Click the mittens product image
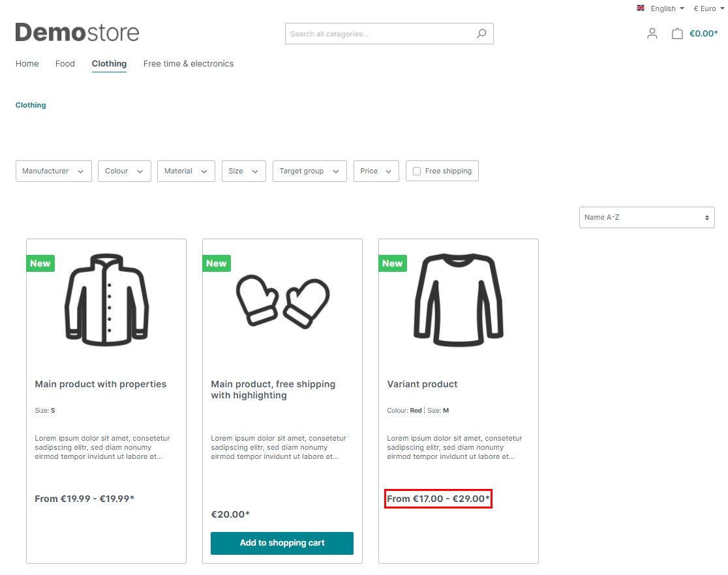Image resolution: width=728 pixels, height=575 pixels. coord(282,302)
